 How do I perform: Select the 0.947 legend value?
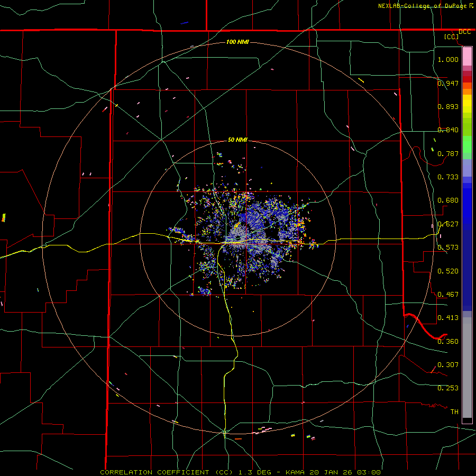click(448, 83)
